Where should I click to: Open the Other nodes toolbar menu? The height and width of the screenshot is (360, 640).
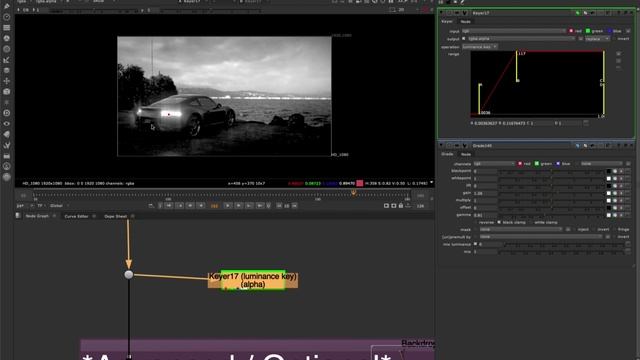coord(7,156)
